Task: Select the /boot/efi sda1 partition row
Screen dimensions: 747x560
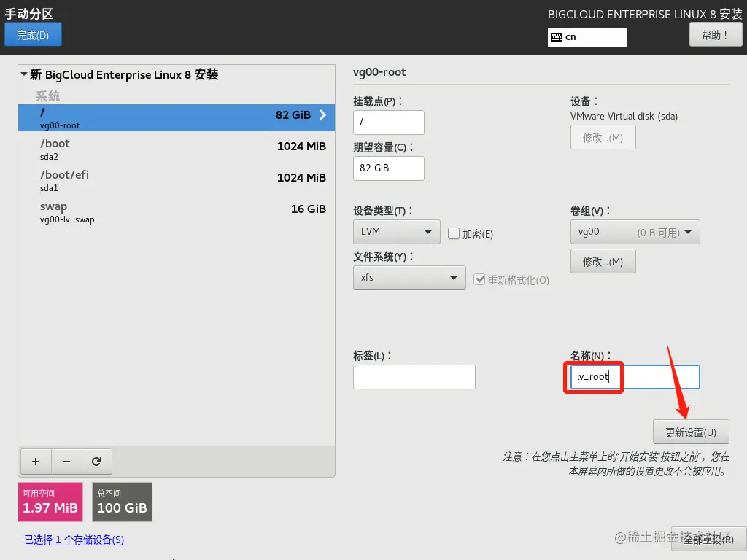Action: click(x=177, y=181)
